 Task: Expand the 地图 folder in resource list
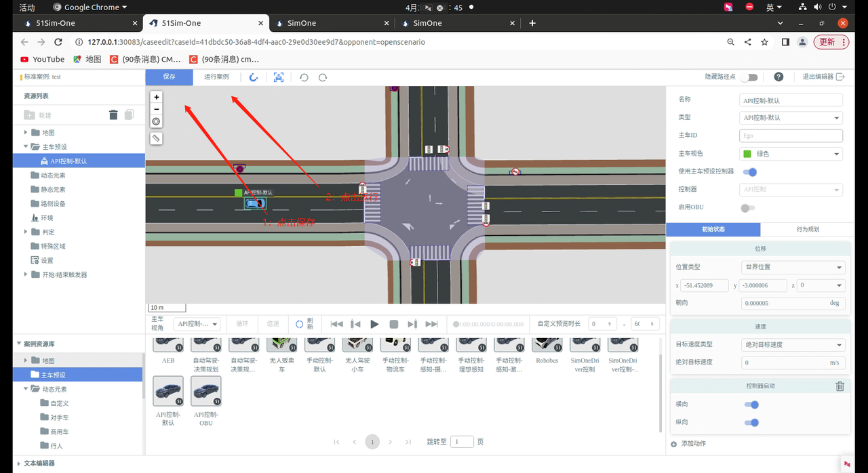tap(26, 133)
